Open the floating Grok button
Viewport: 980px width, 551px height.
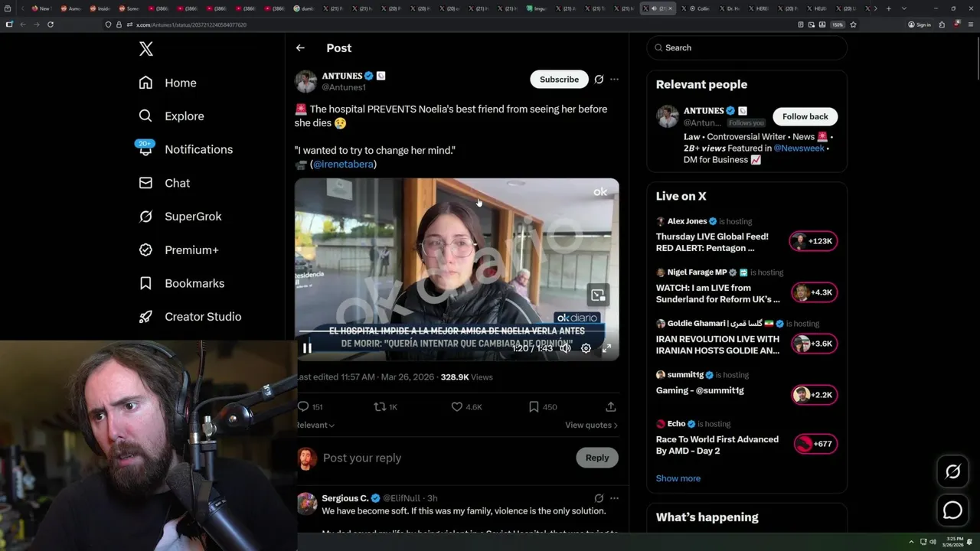point(952,472)
